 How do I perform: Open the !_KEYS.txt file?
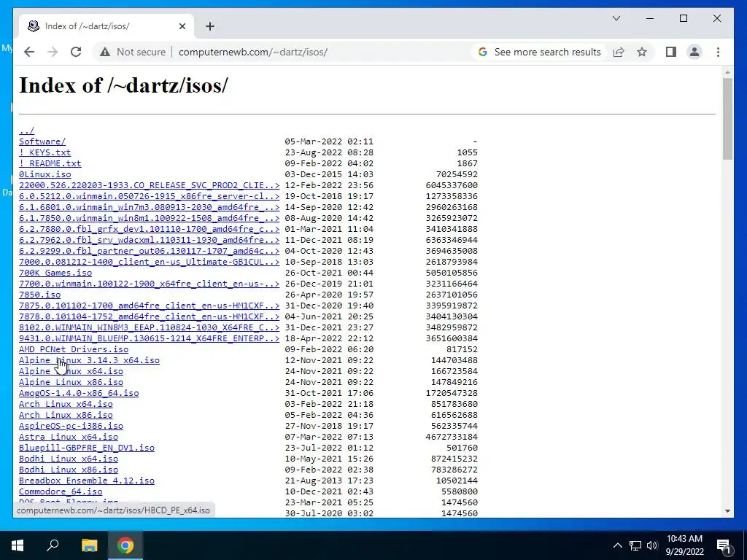[x=44, y=152]
